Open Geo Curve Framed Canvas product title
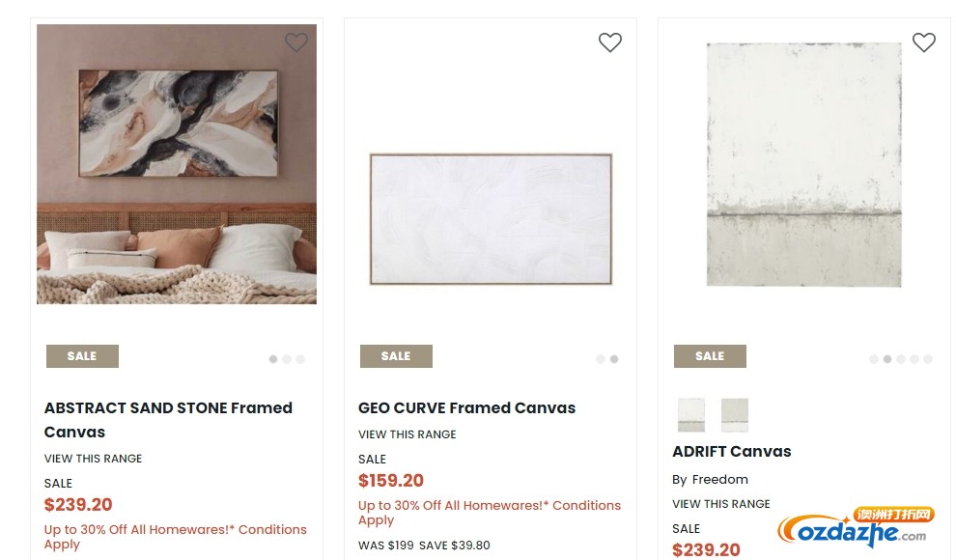The width and height of the screenshot is (956, 560). 466,407
